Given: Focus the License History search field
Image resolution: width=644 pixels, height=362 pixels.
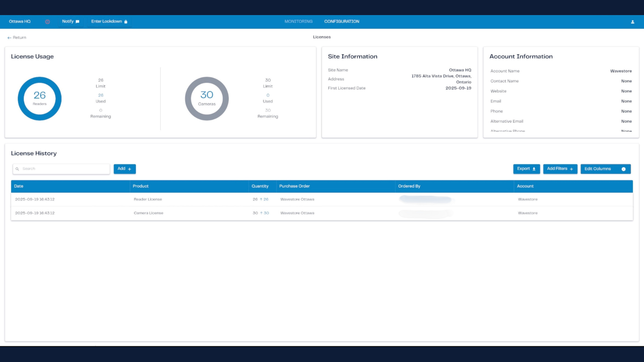Looking at the screenshot, I should [64, 169].
